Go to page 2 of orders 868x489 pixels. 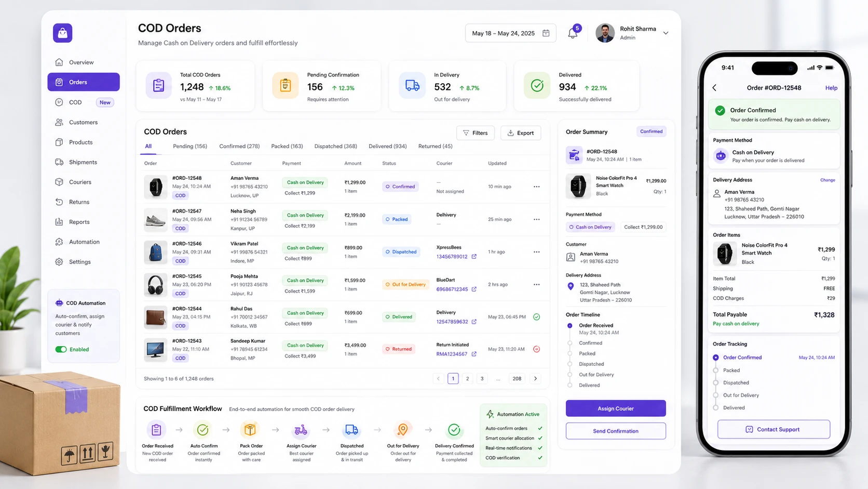coord(467,378)
